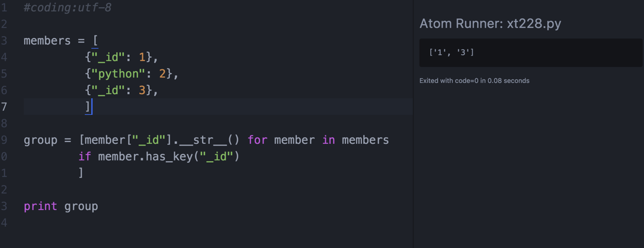Click line number 7 in the gutter
The width and height of the screenshot is (644, 248).
4,107
